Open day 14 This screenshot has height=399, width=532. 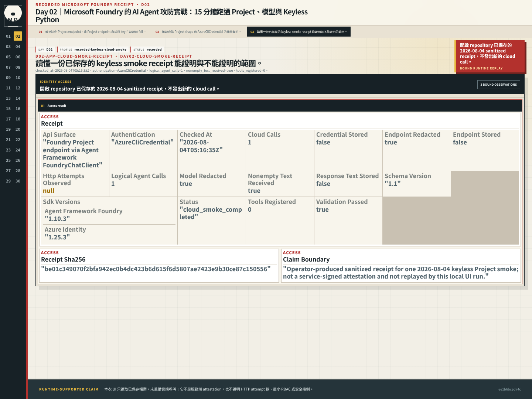click(x=18, y=98)
